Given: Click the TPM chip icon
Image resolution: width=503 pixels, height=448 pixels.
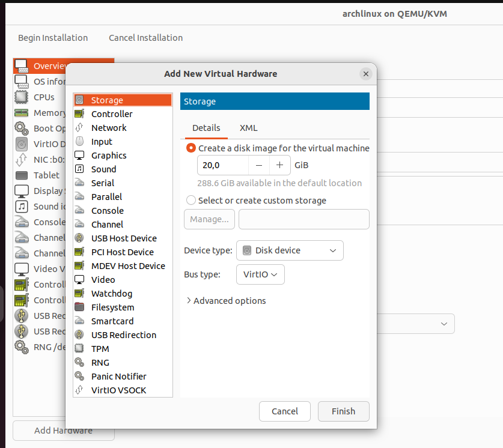Looking at the screenshot, I should point(79,349).
